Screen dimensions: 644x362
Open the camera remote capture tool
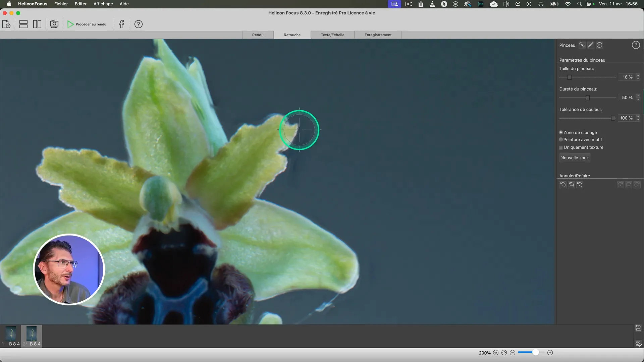pyautogui.click(x=54, y=24)
